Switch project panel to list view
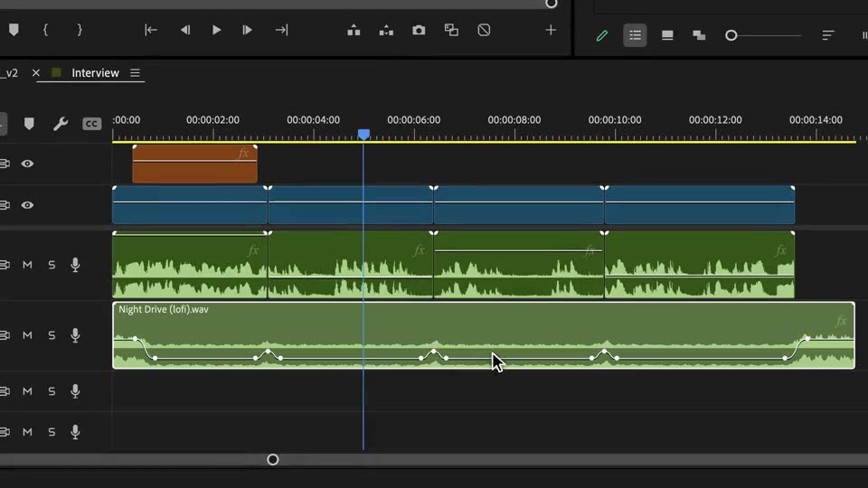Image resolution: width=868 pixels, height=488 pixels. 635,35
